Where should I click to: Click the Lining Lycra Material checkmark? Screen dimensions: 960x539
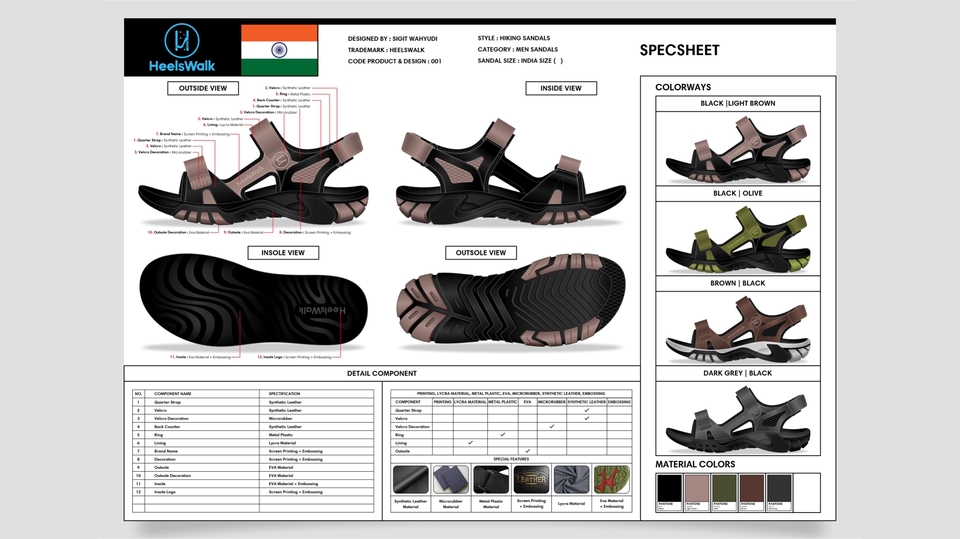[x=470, y=442]
